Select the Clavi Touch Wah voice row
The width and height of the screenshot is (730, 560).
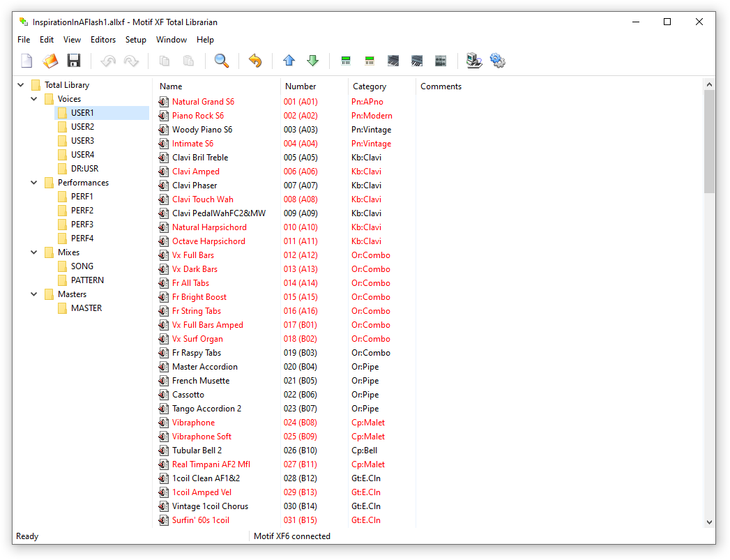pos(203,199)
